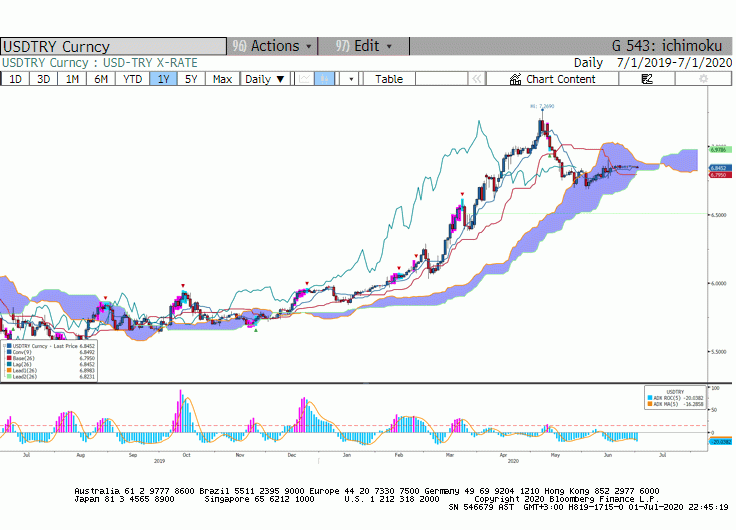Open the 96) Actions dropdown menu
The width and height of the screenshot is (736, 530).
pyautogui.click(x=272, y=46)
